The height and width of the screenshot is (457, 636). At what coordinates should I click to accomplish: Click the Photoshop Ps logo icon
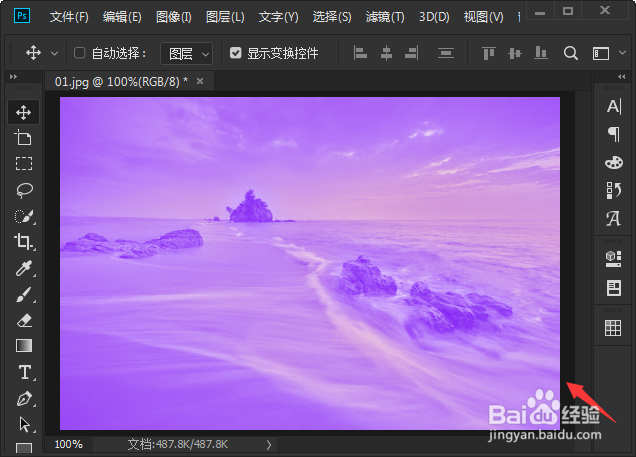pyautogui.click(x=22, y=16)
